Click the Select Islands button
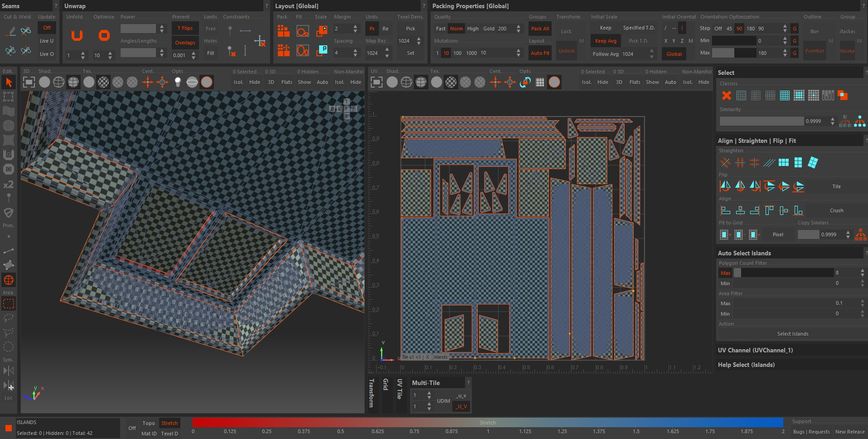Image resolution: width=868 pixels, height=439 pixels. [x=793, y=334]
